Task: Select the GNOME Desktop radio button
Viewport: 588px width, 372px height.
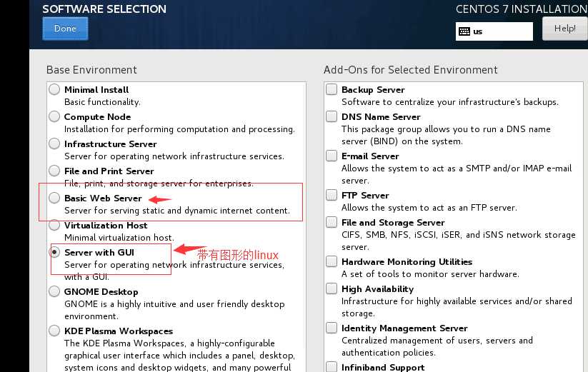Action: click(54, 291)
